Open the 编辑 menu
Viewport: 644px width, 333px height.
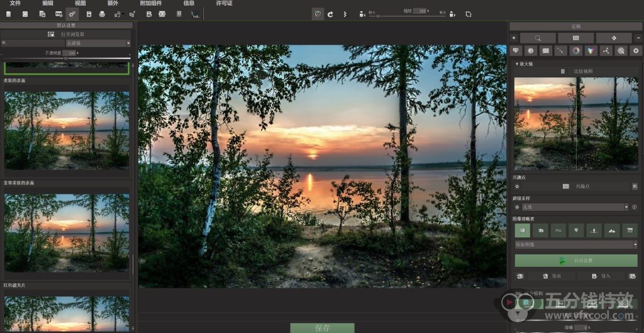point(48,3)
